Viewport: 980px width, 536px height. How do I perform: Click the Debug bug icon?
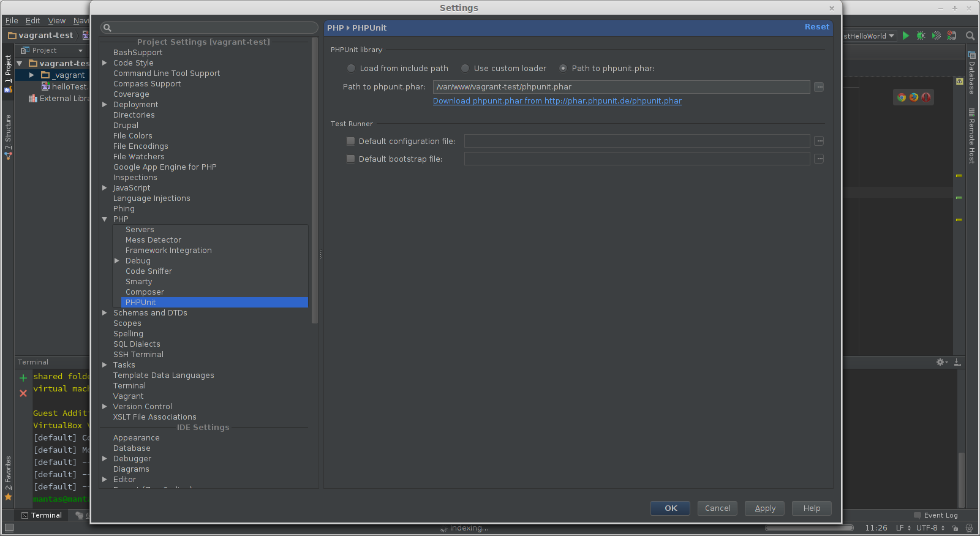921,36
